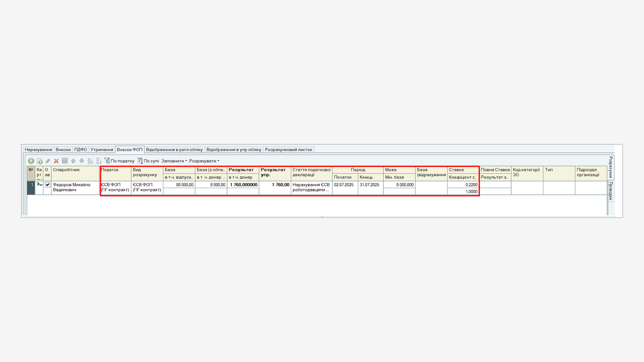This screenshot has height=362, width=644.
Task: Click the Межа value 8 000,000 cell
Action: pyautogui.click(x=399, y=185)
